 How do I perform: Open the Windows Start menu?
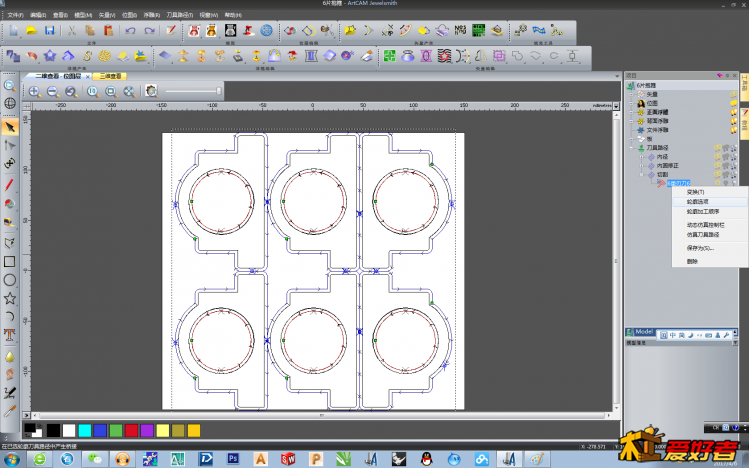click(x=11, y=459)
